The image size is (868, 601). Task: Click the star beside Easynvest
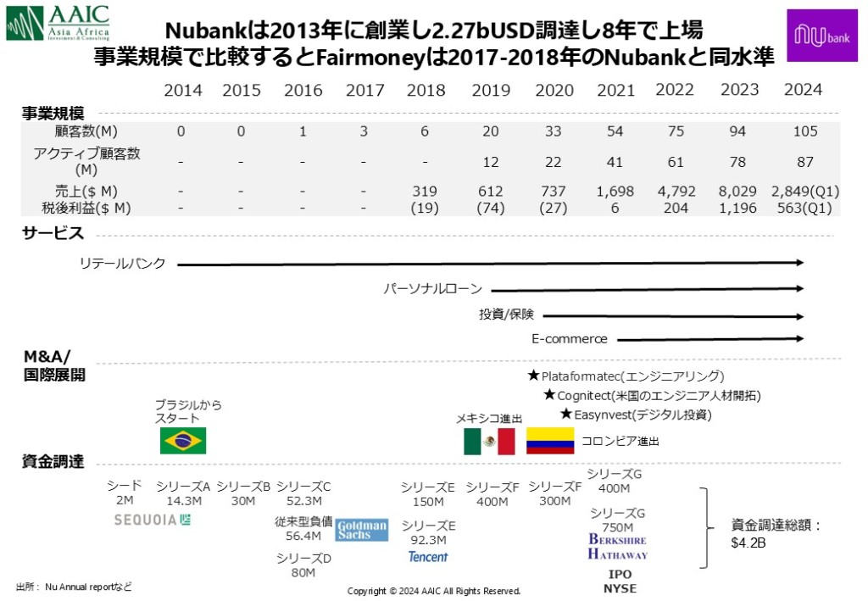pyautogui.click(x=566, y=415)
